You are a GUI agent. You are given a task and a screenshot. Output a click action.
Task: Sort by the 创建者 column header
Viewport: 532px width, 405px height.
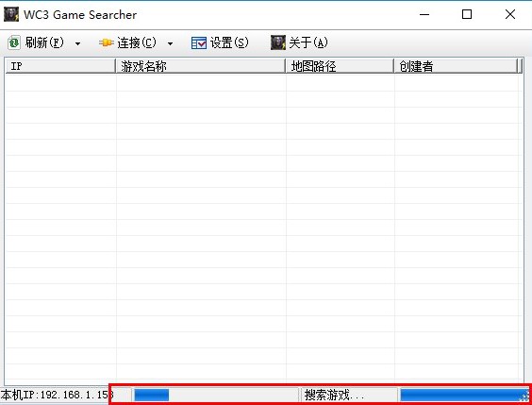457,66
